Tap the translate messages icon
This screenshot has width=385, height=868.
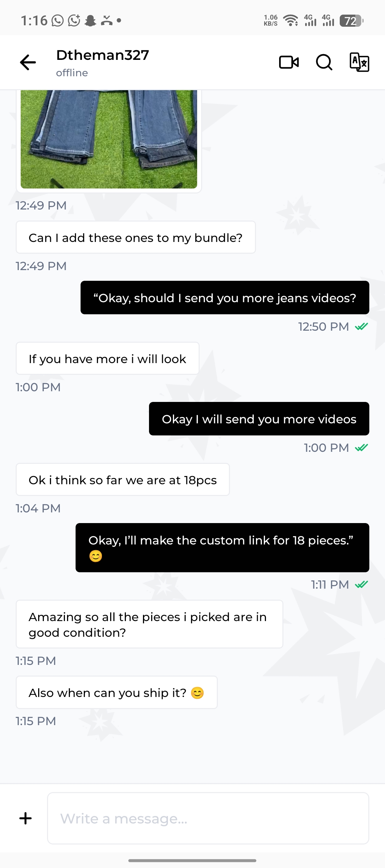click(359, 62)
